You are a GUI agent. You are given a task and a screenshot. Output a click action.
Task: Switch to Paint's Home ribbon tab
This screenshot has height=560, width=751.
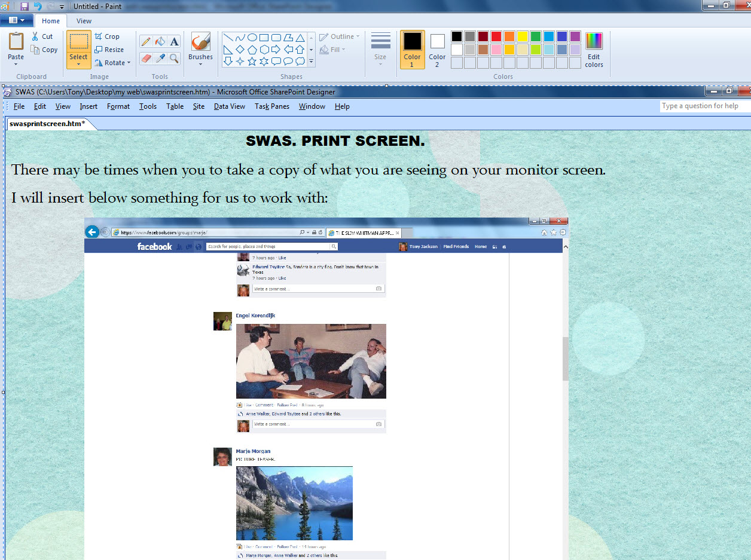(x=51, y=21)
